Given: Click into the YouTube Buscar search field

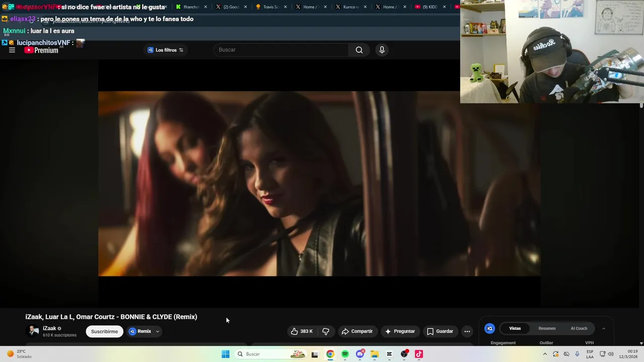Looking at the screenshot, I should [x=282, y=50].
